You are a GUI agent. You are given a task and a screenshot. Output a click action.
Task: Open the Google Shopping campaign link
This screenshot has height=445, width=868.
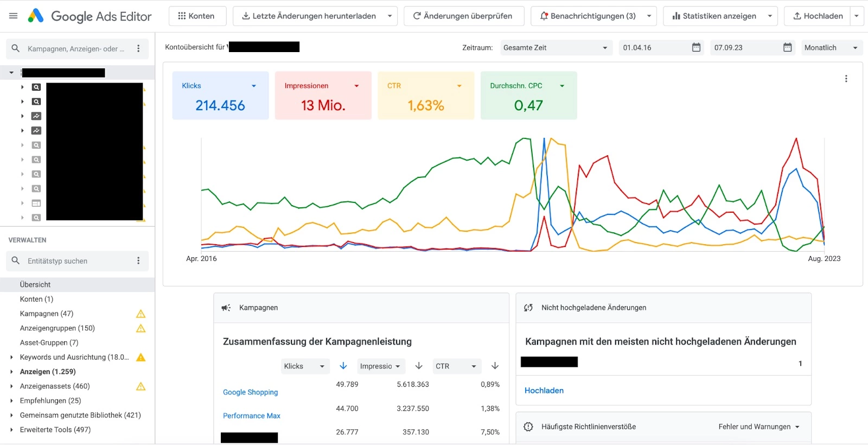tap(250, 392)
